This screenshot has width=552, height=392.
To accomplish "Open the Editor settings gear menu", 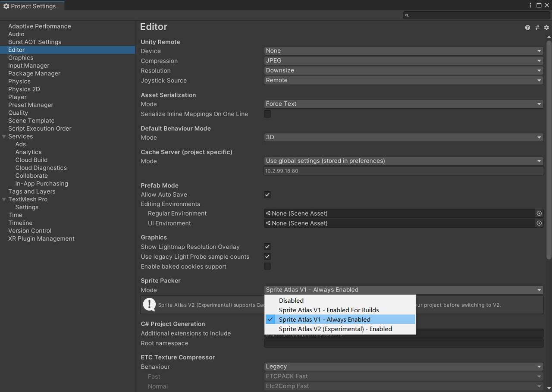I will coord(546,27).
